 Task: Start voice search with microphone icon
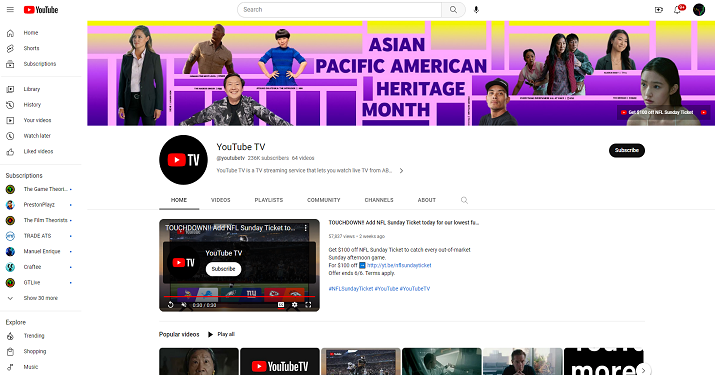(x=476, y=10)
